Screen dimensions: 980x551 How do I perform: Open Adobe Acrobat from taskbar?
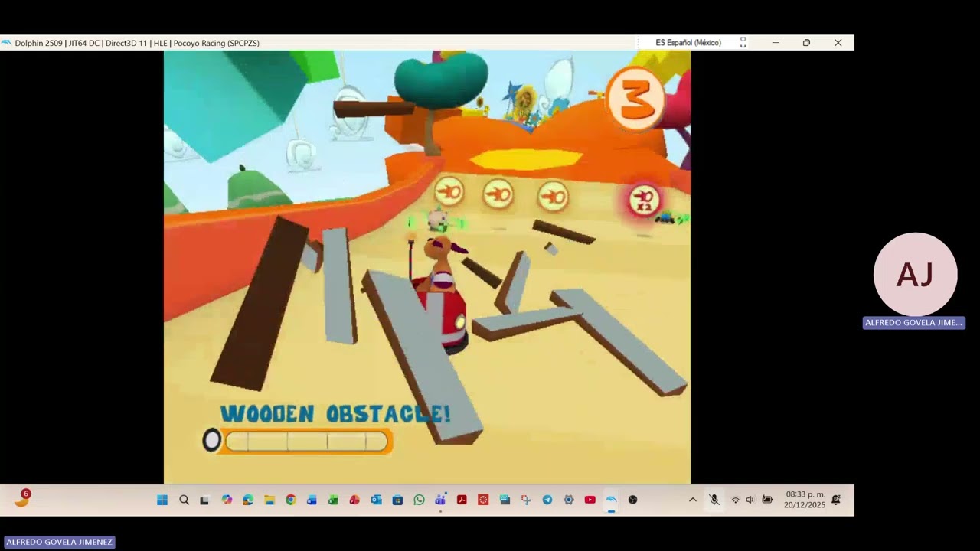tap(462, 500)
